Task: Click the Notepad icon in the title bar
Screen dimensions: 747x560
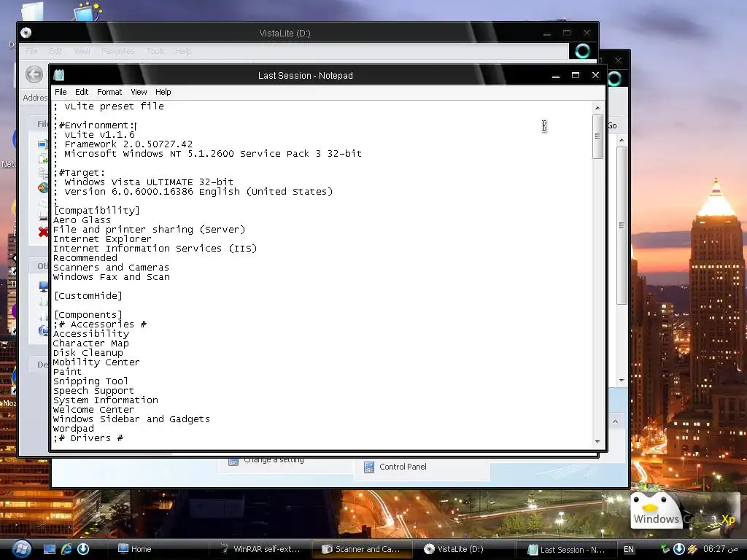Action: pyautogui.click(x=59, y=75)
